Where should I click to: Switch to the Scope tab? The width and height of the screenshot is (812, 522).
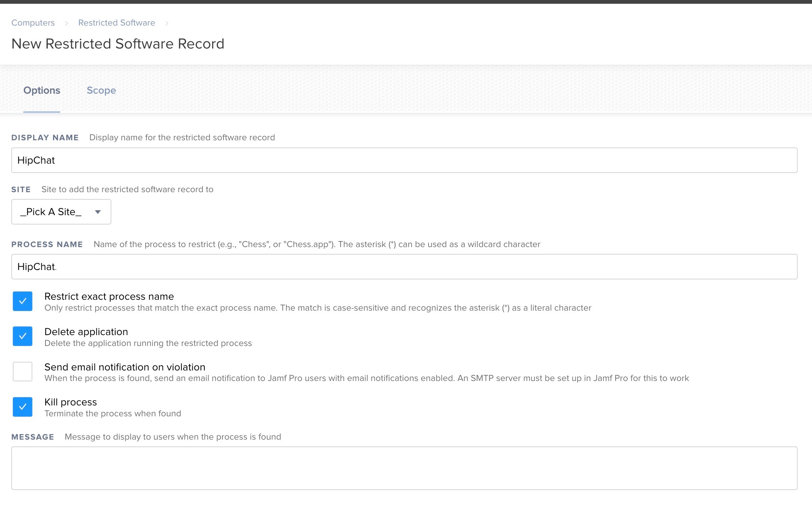pyautogui.click(x=101, y=90)
